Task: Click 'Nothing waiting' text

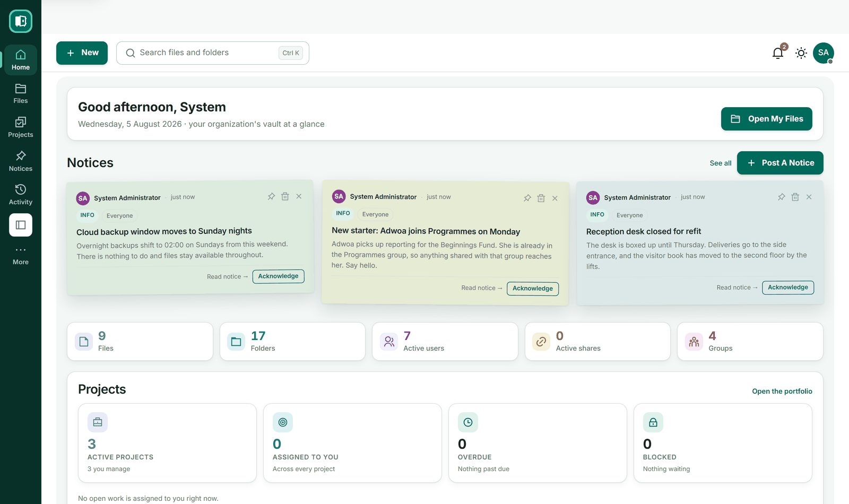Action: click(x=666, y=469)
